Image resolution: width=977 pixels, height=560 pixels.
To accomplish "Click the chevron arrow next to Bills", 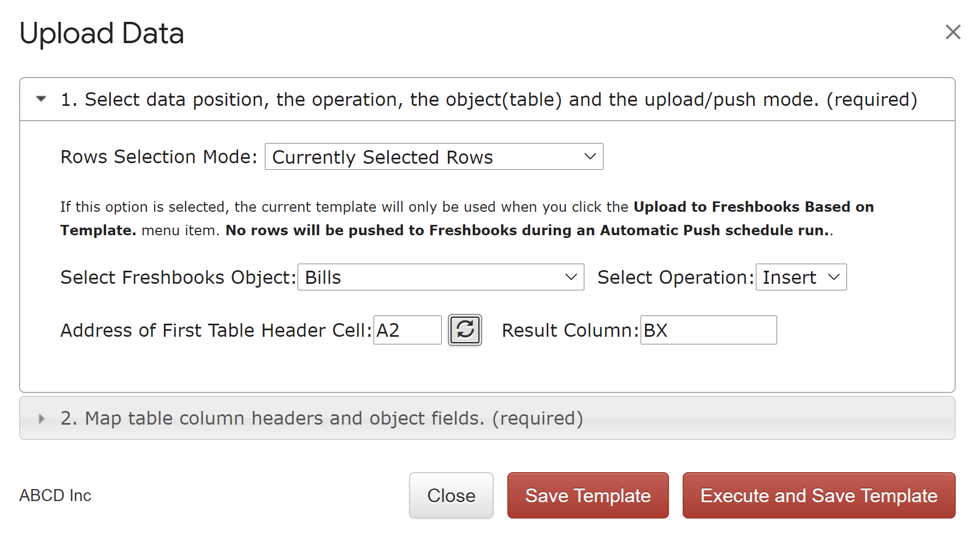I will coord(571,277).
